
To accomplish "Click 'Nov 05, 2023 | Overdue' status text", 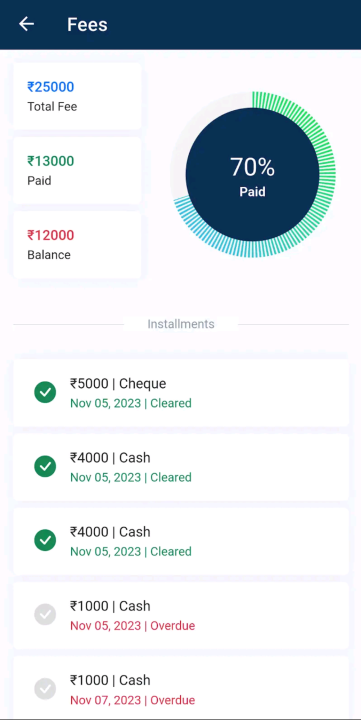I will (x=132, y=625).
